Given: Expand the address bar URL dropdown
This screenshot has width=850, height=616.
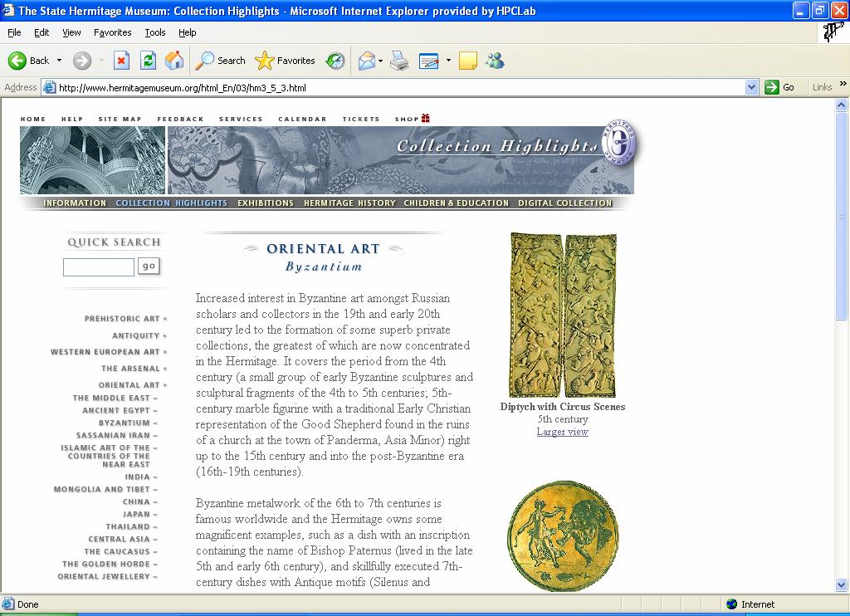Looking at the screenshot, I should click(751, 87).
